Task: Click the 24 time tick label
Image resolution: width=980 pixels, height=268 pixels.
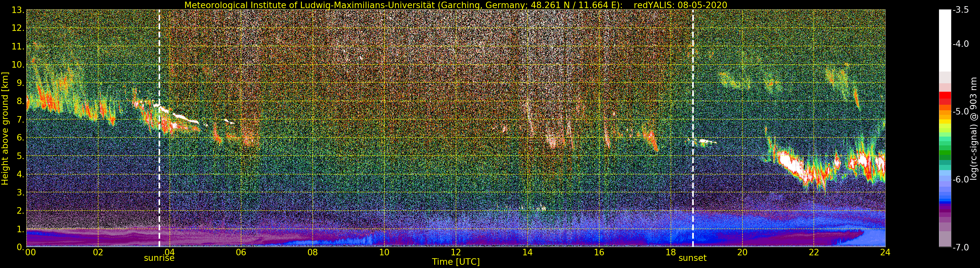Action: coord(885,252)
